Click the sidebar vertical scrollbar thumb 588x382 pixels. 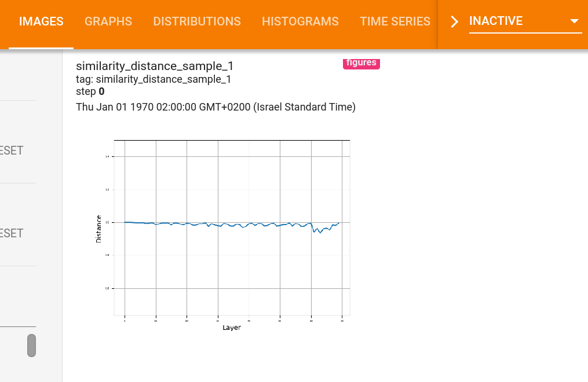pyautogui.click(x=31, y=346)
